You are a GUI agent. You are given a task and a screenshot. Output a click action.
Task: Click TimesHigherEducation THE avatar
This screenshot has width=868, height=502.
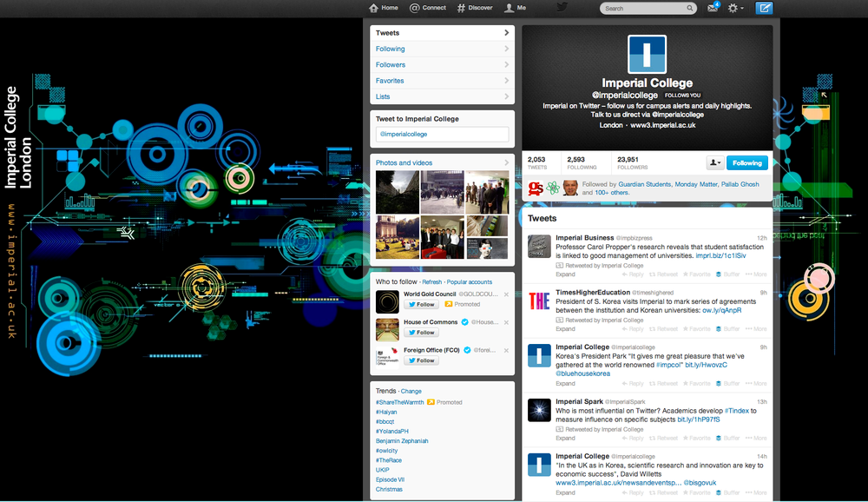click(539, 301)
